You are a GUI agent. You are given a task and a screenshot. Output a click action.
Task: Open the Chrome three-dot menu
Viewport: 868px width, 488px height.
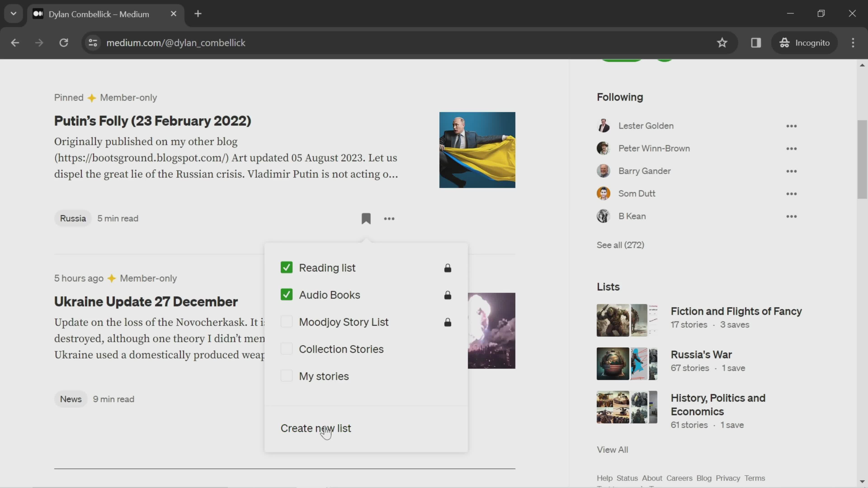point(853,43)
